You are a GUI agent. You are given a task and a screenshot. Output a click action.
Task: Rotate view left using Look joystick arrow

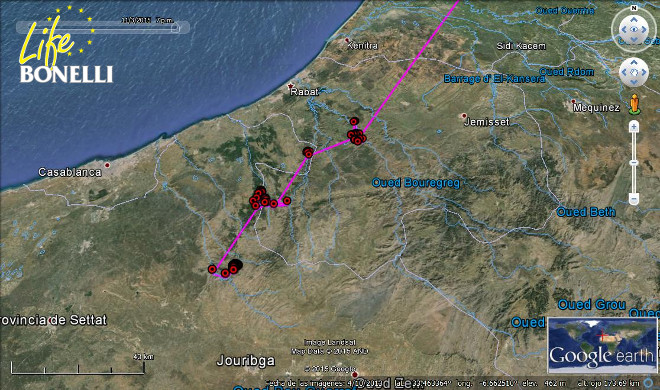pos(624,29)
